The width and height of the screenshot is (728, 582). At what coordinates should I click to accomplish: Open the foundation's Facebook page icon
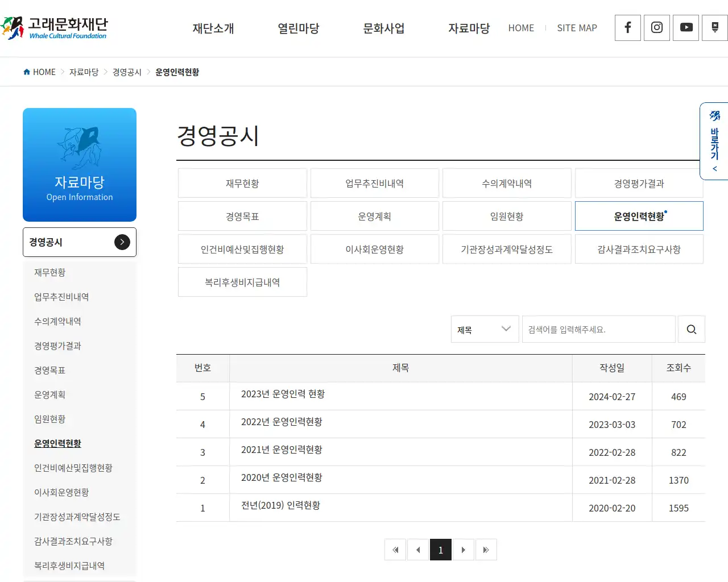click(x=627, y=28)
